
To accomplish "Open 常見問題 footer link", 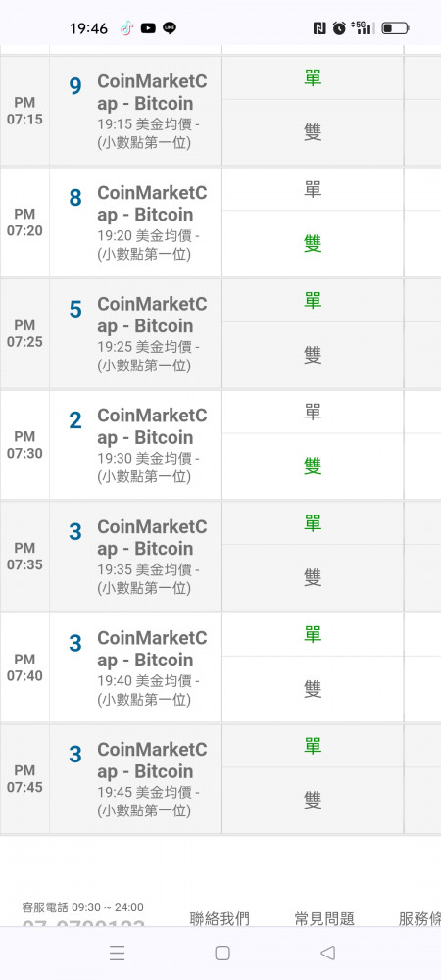I will pos(324,918).
